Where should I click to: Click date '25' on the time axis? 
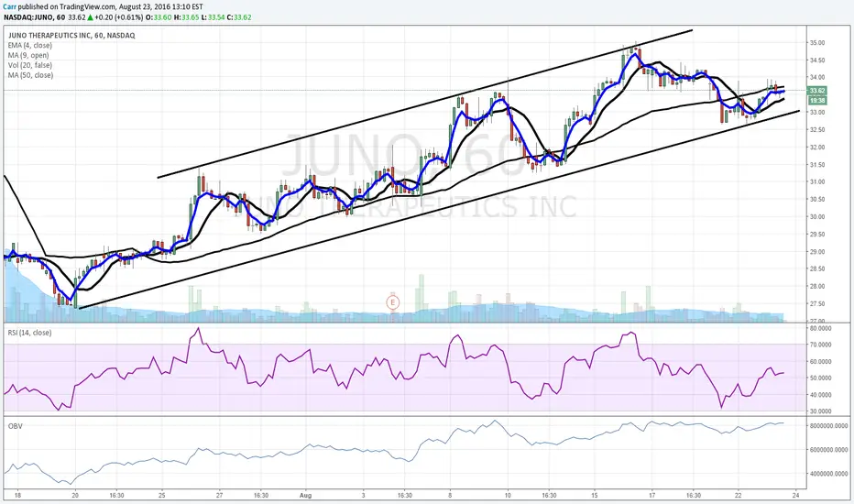click(x=162, y=496)
